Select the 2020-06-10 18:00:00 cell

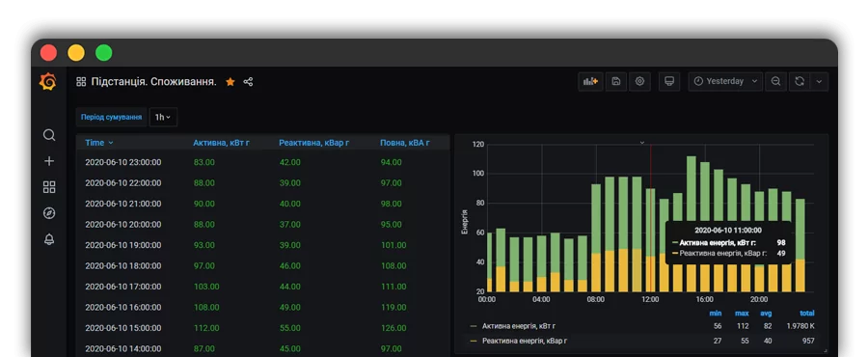[122, 265]
